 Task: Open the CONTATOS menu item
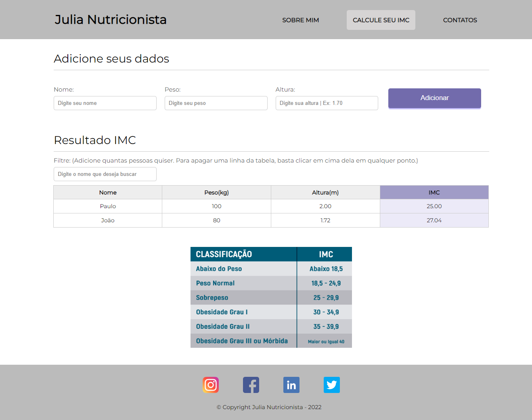(x=460, y=20)
